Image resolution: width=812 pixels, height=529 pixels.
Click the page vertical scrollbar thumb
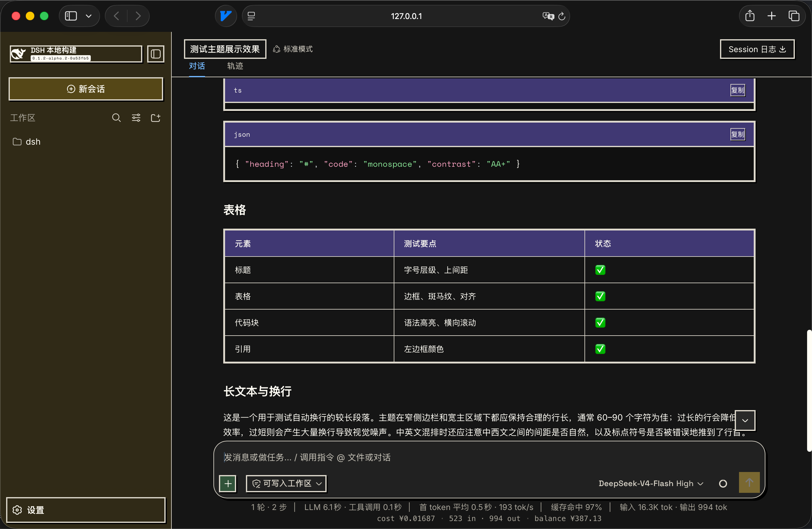tap(809, 390)
